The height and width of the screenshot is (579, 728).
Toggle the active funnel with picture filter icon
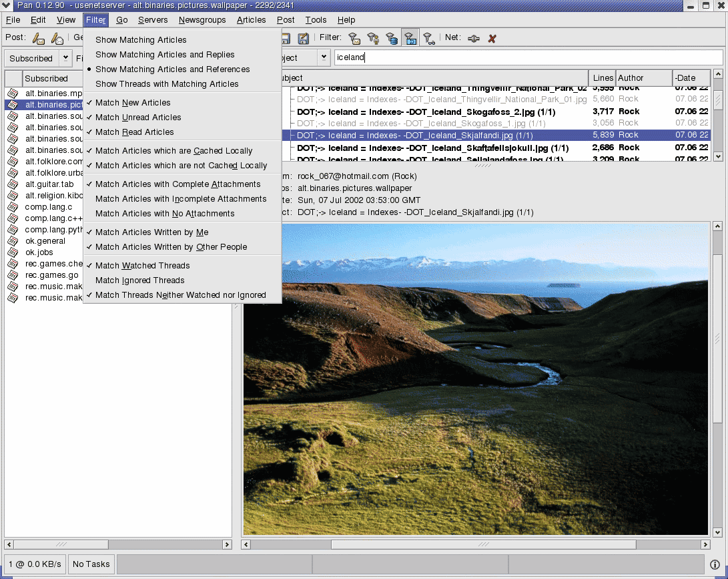[410, 38]
